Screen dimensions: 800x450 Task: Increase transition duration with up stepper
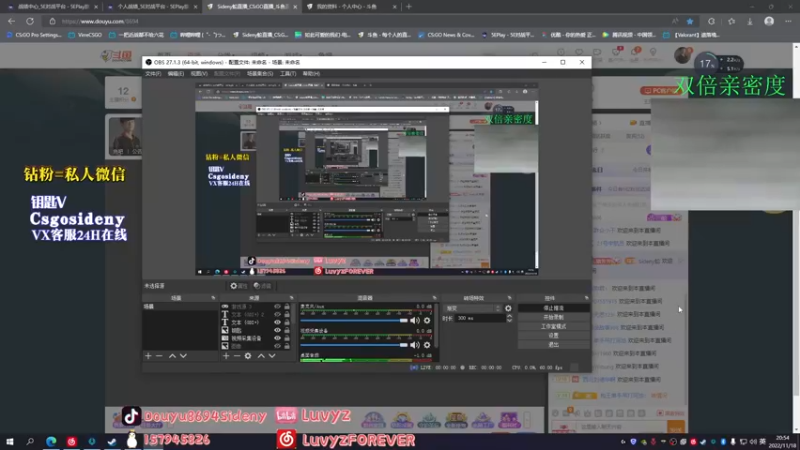[x=509, y=316]
